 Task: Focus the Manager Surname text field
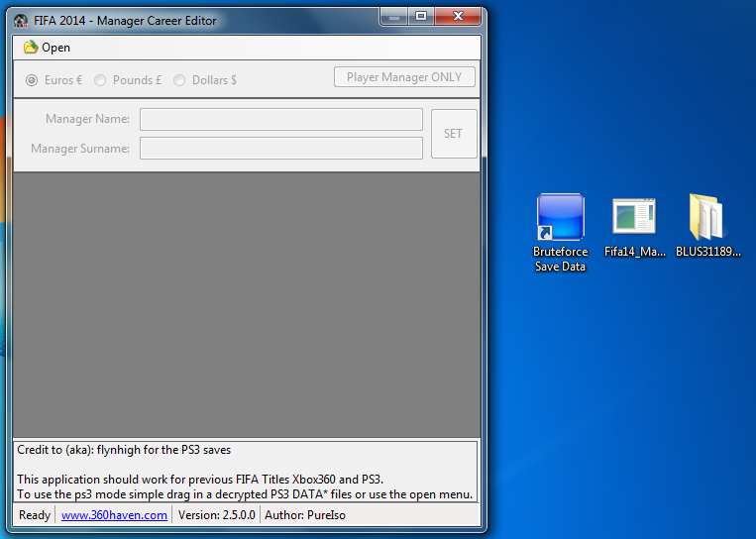pyautogui.click(x=281, y=148)
